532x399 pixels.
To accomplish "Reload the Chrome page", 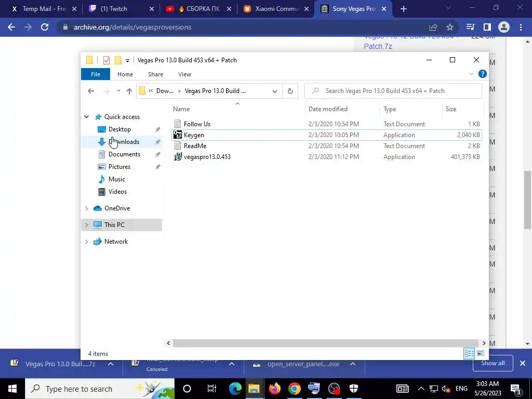I will pyautogui.click(x=45, y=27).
